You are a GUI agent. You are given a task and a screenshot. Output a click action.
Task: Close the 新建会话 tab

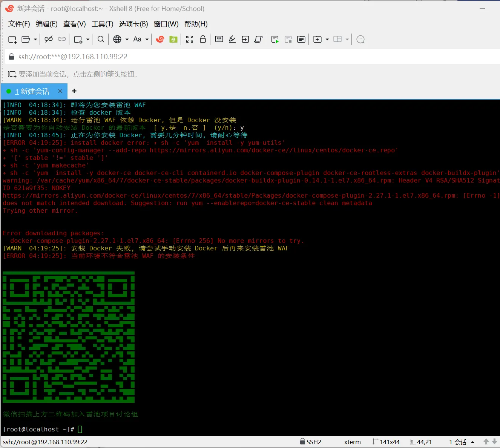coord(60,91)
